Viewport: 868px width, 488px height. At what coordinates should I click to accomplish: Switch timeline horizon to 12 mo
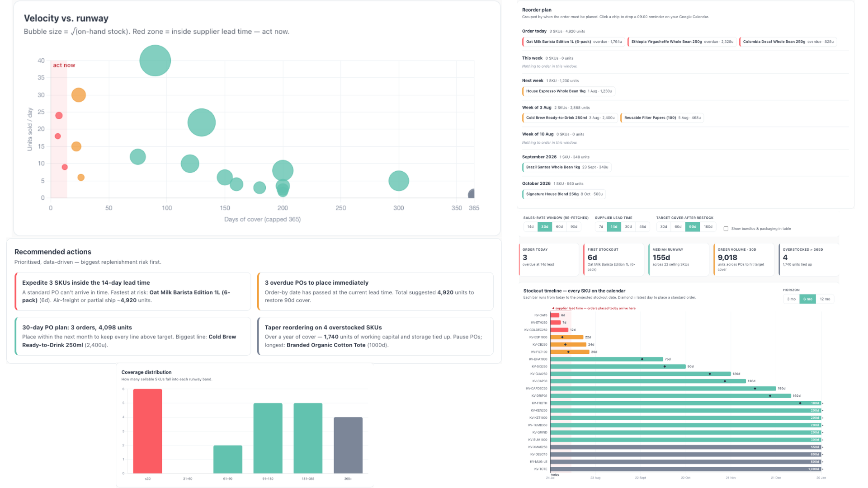(x=825, y=299)
